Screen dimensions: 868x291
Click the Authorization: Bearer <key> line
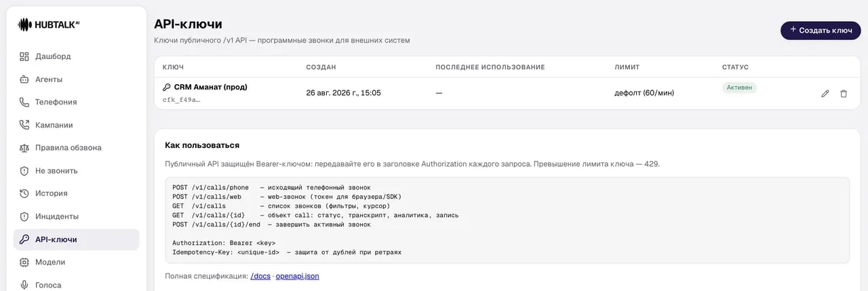click(x=224, y=243)
